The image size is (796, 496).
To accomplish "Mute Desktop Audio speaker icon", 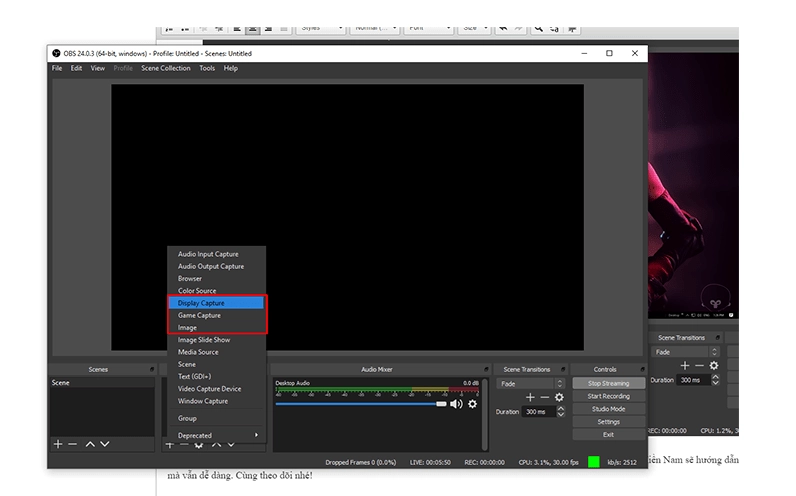I will [456, 404].
